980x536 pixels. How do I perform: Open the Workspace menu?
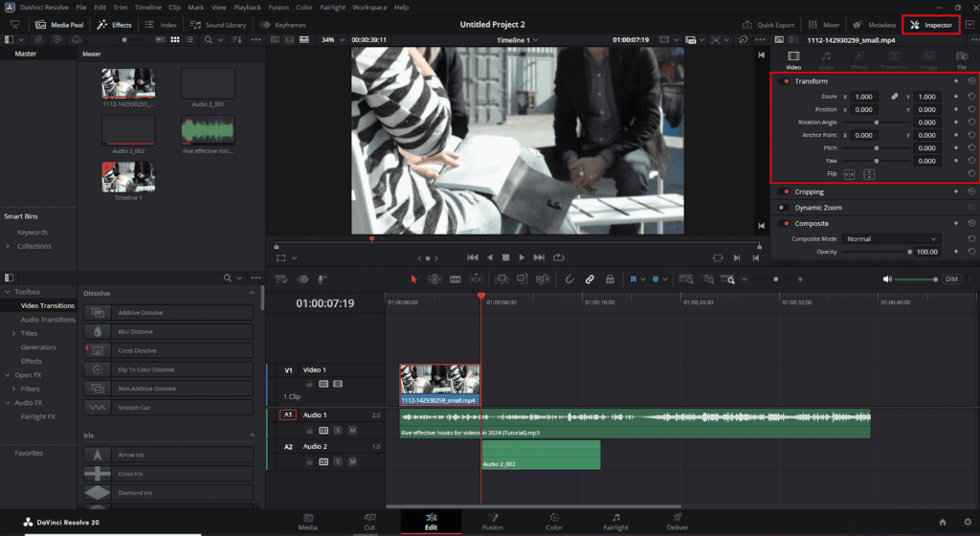click(369, 8)
